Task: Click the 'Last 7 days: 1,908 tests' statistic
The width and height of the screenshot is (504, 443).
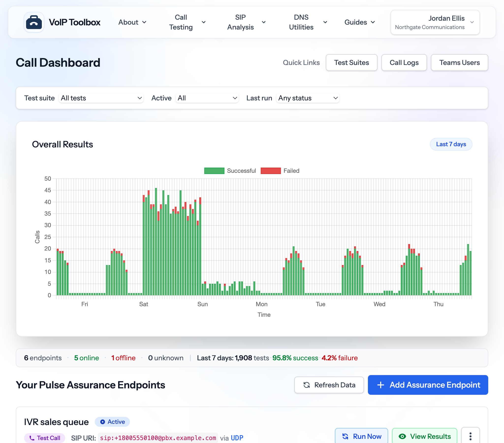Action: pos(233,358)
